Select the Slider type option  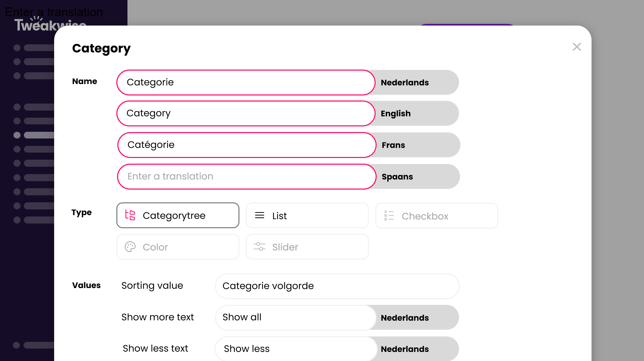point(307,247)
